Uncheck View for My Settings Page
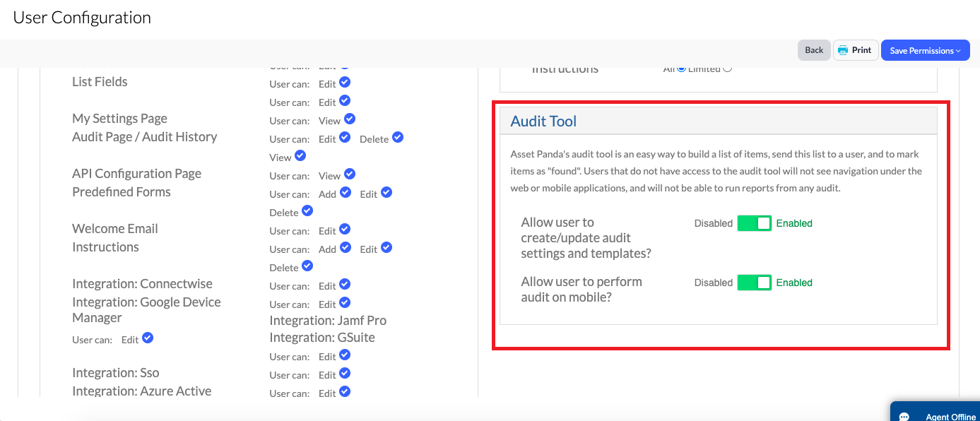Image resolution: width=980 pixels, height=421 pixels. pyautogui.click(x=350, y=119)
